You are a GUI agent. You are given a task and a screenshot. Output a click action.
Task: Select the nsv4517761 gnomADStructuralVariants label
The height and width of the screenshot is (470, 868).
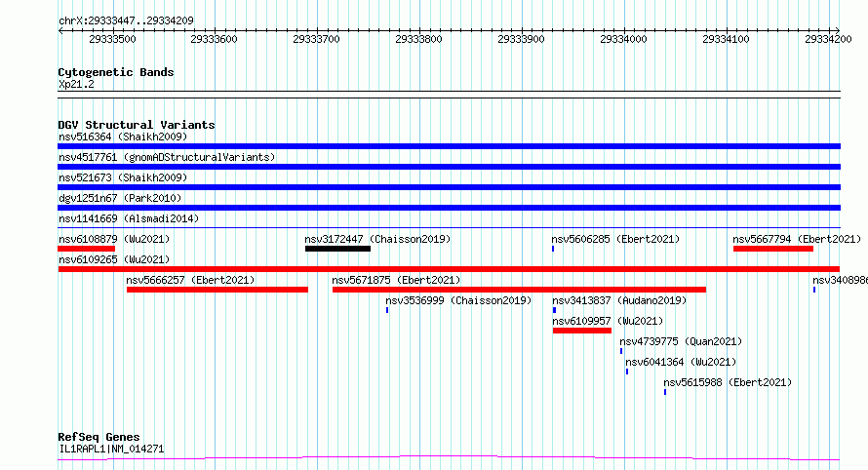167,157
